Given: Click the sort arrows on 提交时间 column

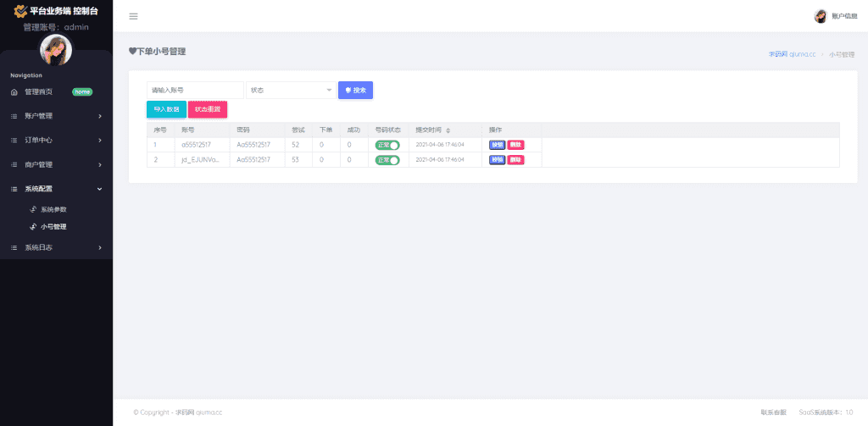Looking at the screenshot, I should (x=448, y=130).
